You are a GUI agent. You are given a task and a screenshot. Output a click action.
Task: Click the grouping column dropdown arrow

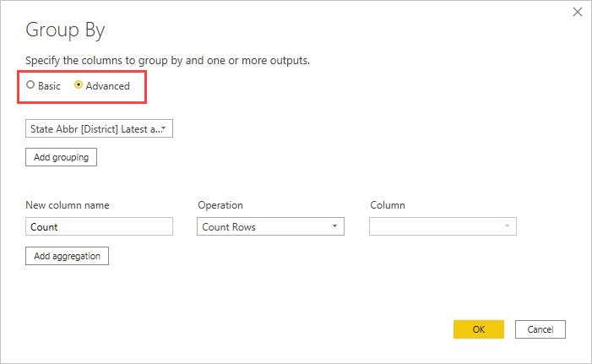point(166,128)
